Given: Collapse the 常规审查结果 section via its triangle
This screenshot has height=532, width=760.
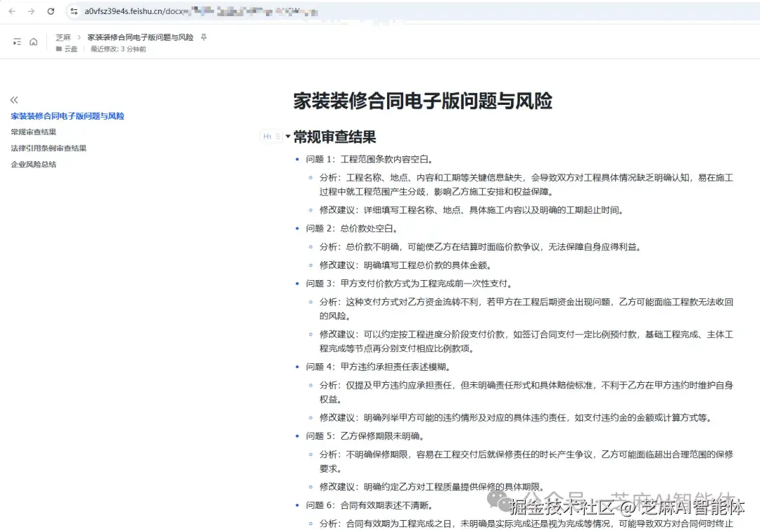Looking at the screenshot, I should 288,137.
